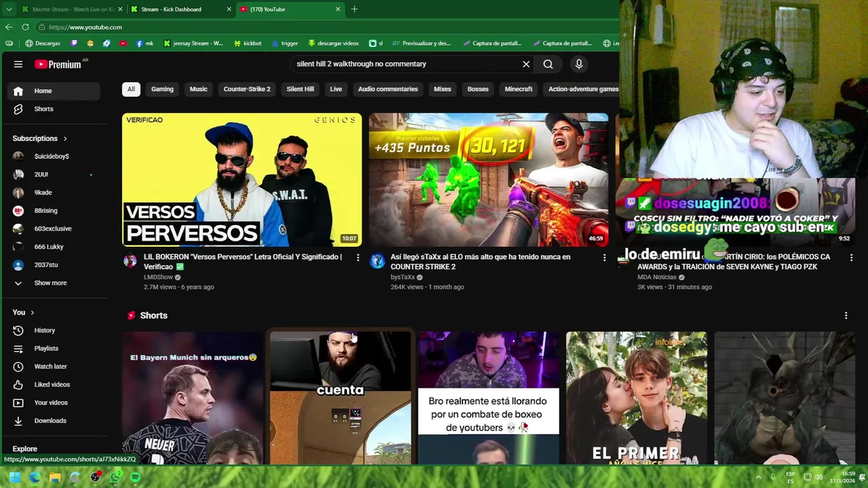Open File Explorer from the Windows taskbar
The height and width of the screenshot is (488, 868).
(x=55, y=478)
